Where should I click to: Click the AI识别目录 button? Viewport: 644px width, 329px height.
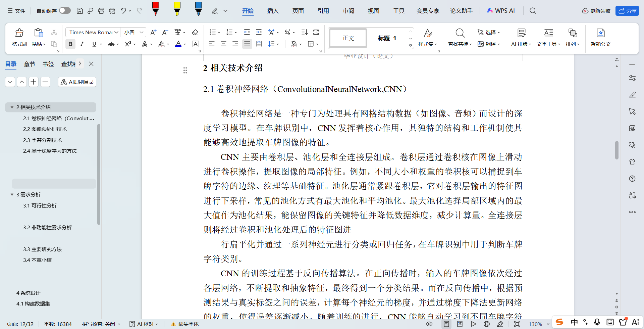[77, 82]
